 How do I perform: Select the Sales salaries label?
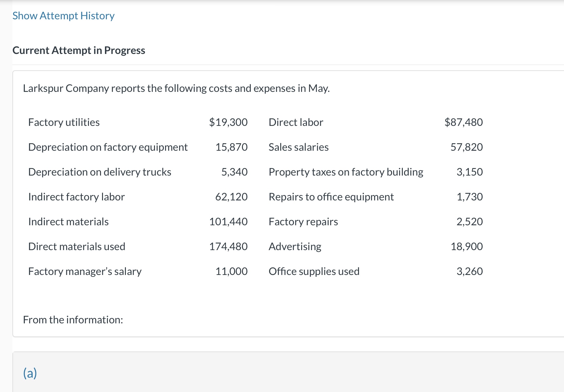[x=299, y=147]
